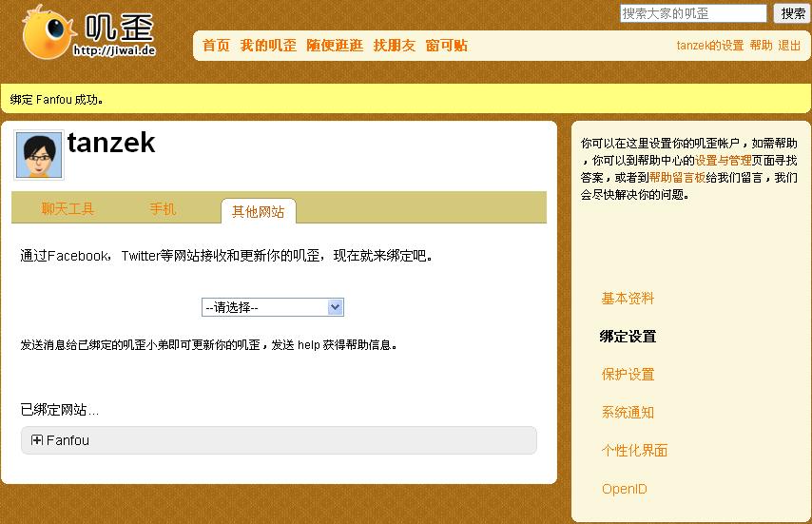This screenshot has height=524, width=812.
Task: Open 保护设置 in the sidebar
Action: click(x=628, y=375)
